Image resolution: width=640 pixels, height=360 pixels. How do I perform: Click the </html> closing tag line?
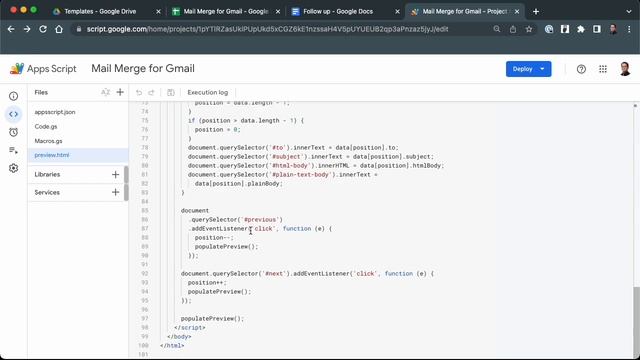[172, 345]
